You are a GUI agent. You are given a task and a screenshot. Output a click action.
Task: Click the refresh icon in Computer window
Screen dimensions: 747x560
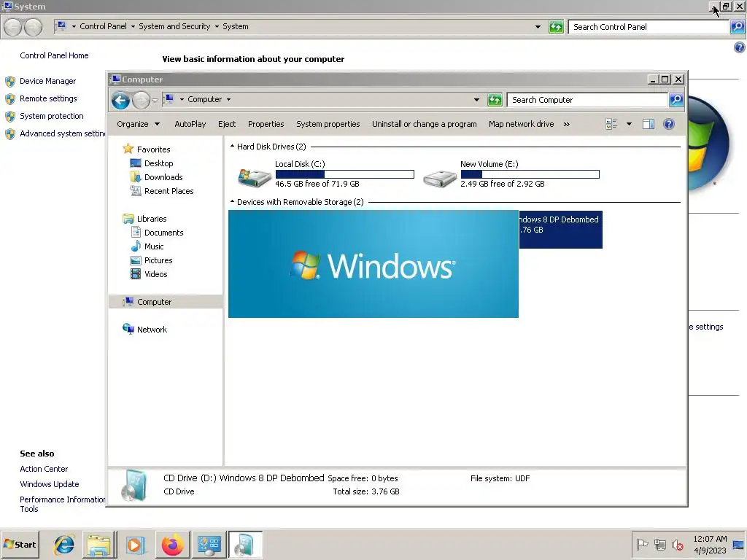tap(495, 99)
